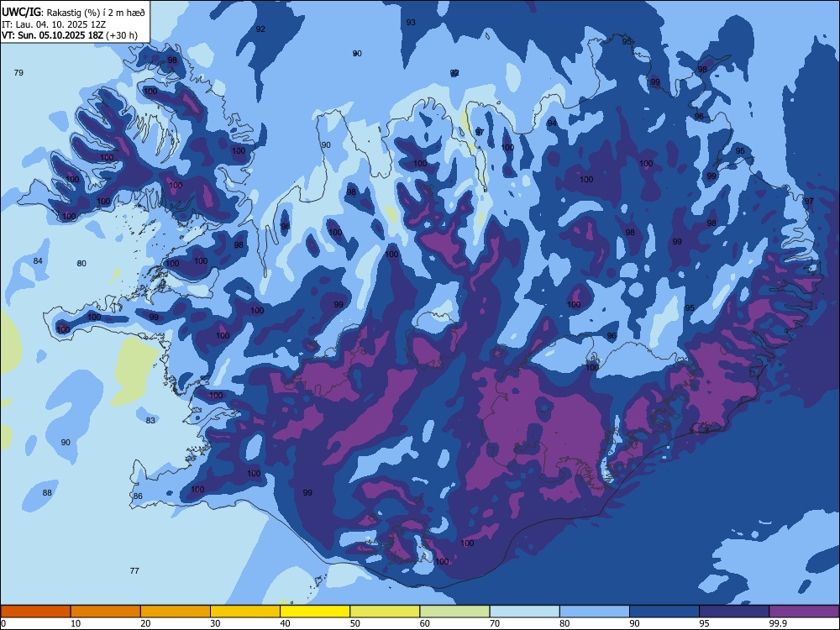Click the '70' legend tick label
840x630 pixels.
point(495,623)
